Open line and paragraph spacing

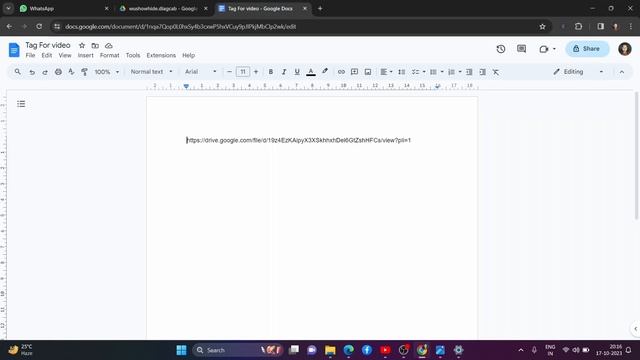pyautogui.click(x=402, y=72)
